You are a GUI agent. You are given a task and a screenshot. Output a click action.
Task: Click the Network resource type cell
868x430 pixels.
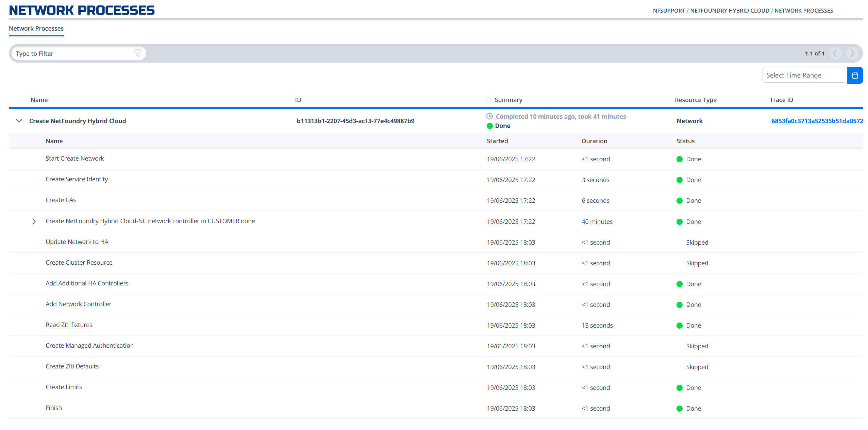tap(689, 121)
